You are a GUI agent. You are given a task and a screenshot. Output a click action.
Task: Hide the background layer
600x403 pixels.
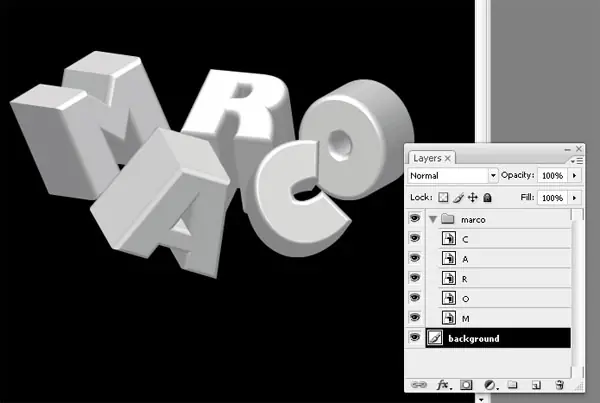tap(415, 338)
